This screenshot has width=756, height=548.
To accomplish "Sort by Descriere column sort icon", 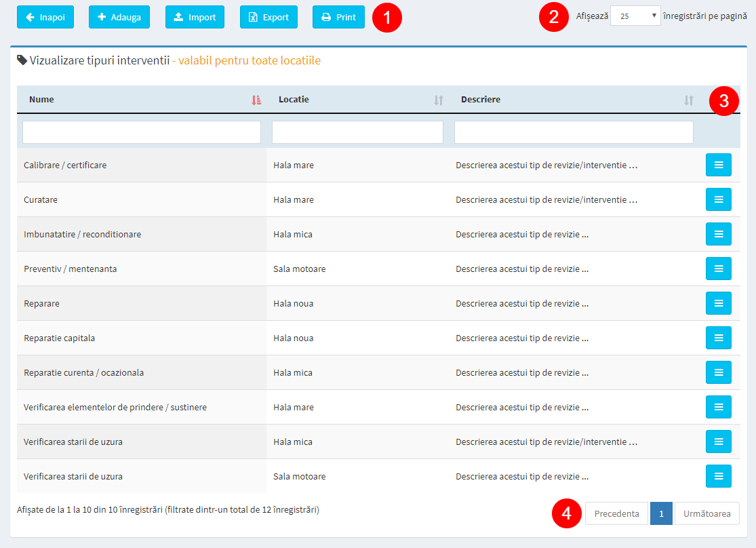I will point(688,100).
